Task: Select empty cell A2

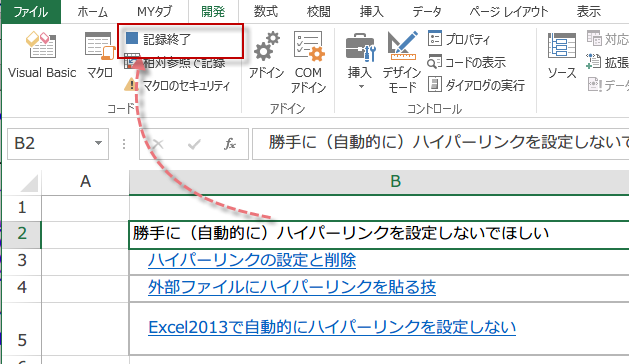Action: pyautogui.click(x=85, y=234)
